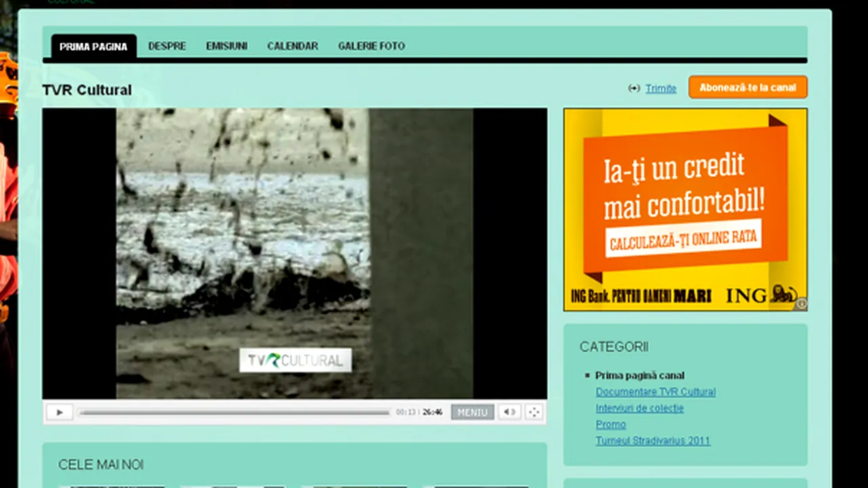
Task: Switch video player to fullscreen
Action: (x=534, y=412)
